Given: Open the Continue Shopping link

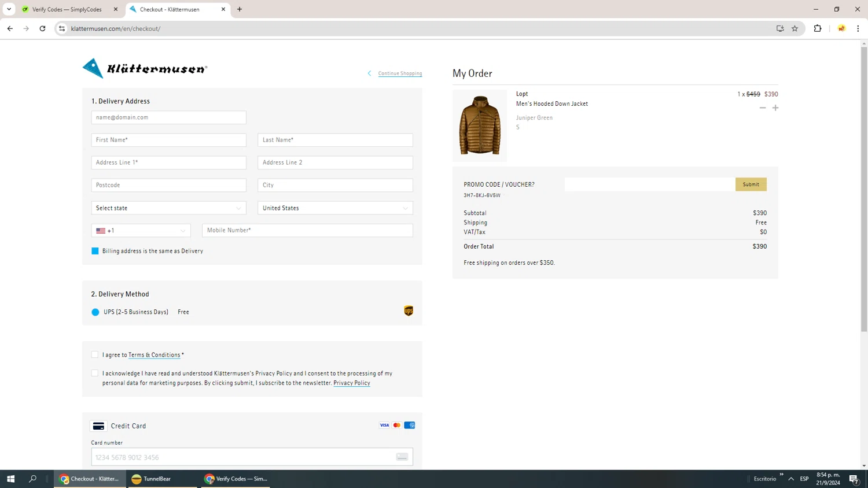Looking at the screenshot, I should 400,73.
